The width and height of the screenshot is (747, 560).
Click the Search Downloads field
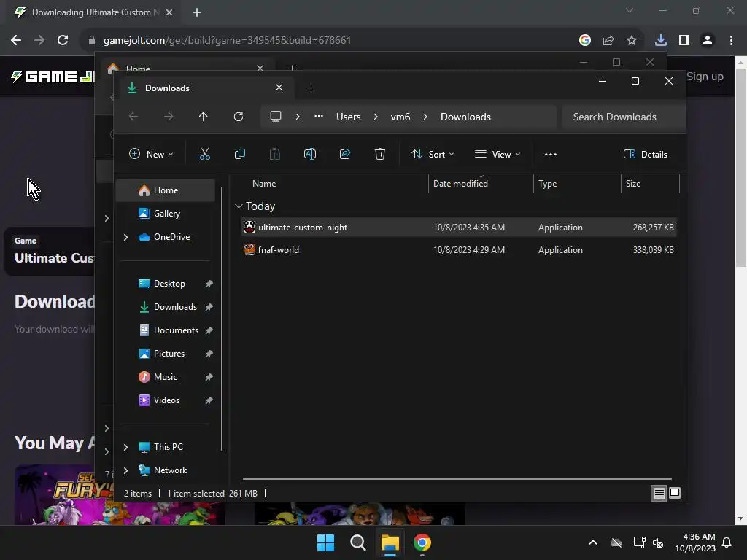pyautogui.click(x=623, y=117)
